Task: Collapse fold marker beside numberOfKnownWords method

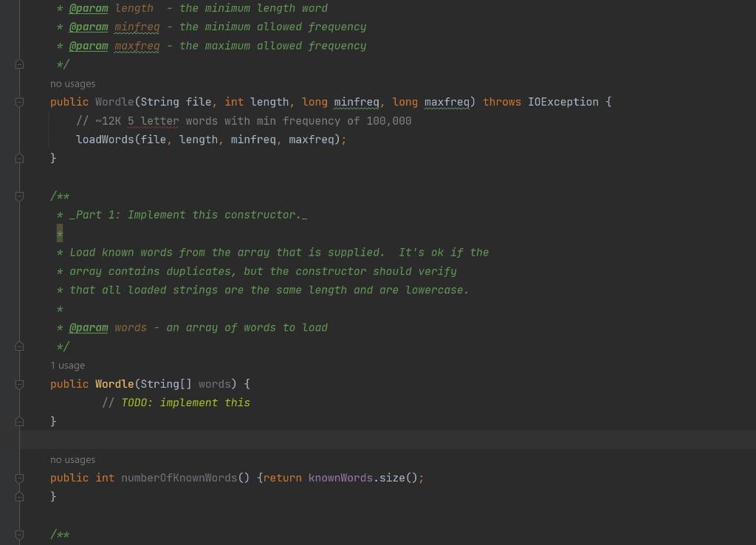Action: pos(19,479)
